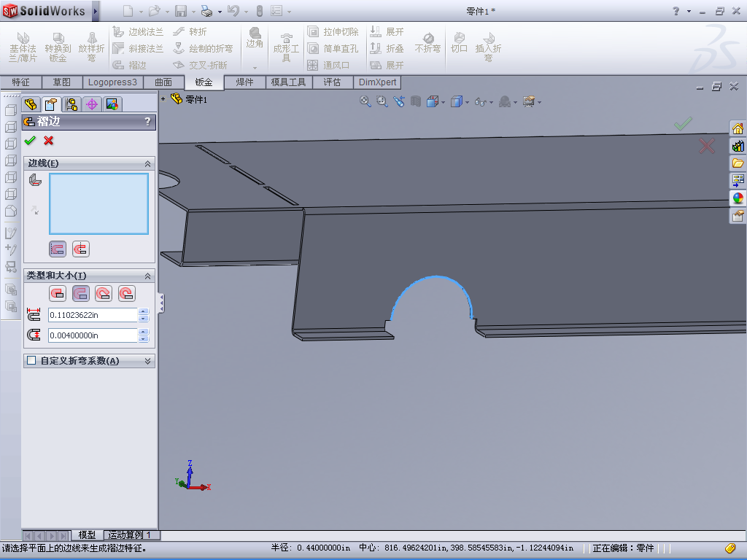Screen dimensions: 747x560
Task: Switch to the 曲面 tab
Action: tap(163, 82)
